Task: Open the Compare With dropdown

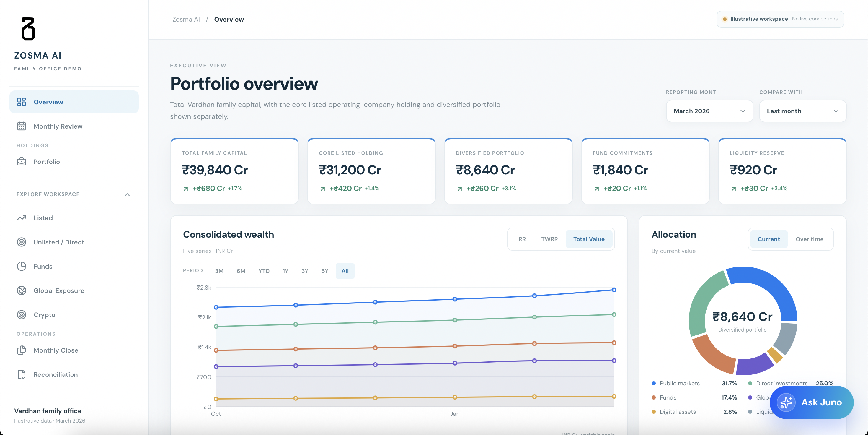Action: [803, 111]
